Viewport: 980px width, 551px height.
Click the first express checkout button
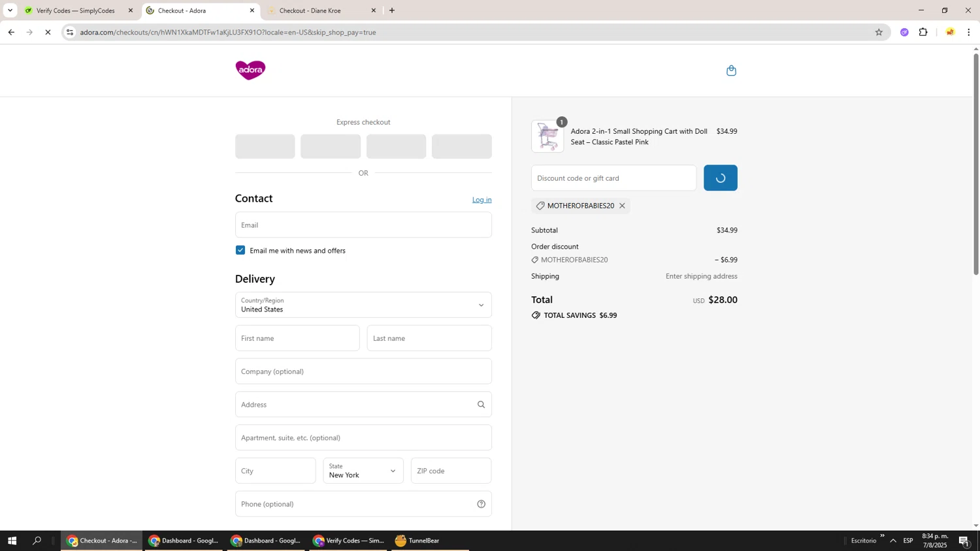tap(265, 146)
